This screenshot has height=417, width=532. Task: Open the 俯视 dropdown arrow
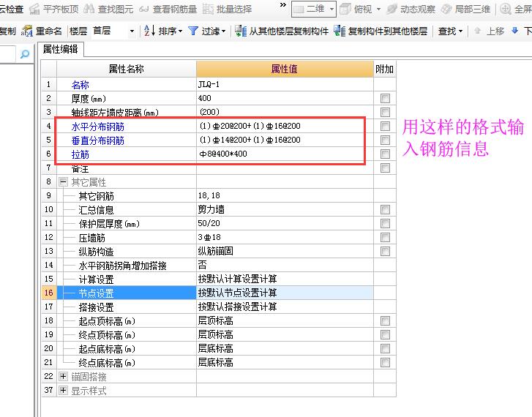click(378, 10)
